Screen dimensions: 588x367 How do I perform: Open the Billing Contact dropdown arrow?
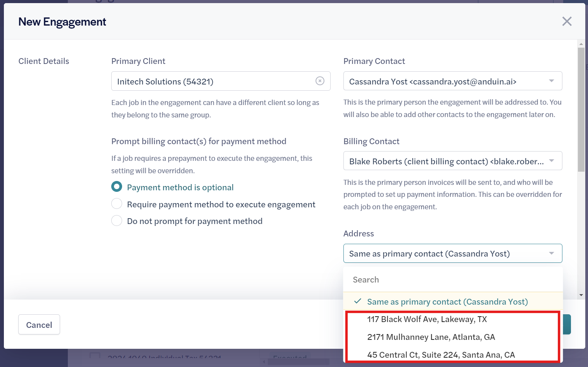[x=551, y=161]
